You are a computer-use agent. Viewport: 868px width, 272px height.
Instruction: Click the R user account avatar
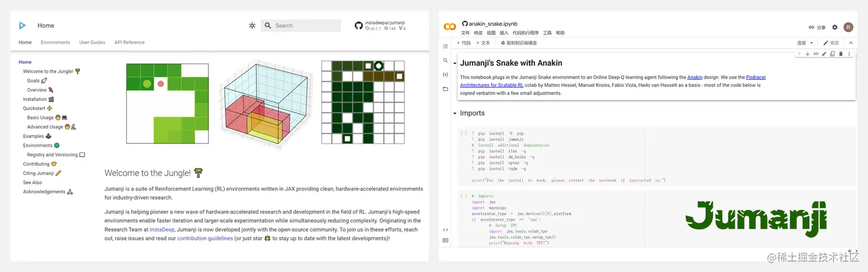pyautogui.click(x=848, y=27)
